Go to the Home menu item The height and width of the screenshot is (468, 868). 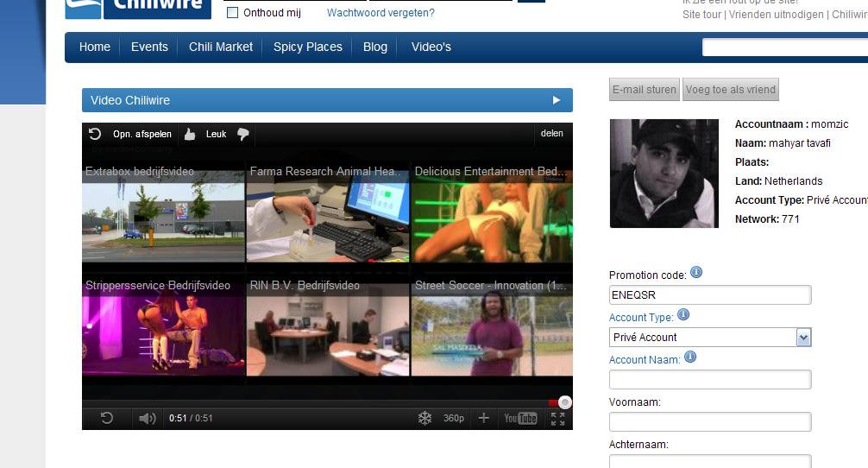coord(95,47)
